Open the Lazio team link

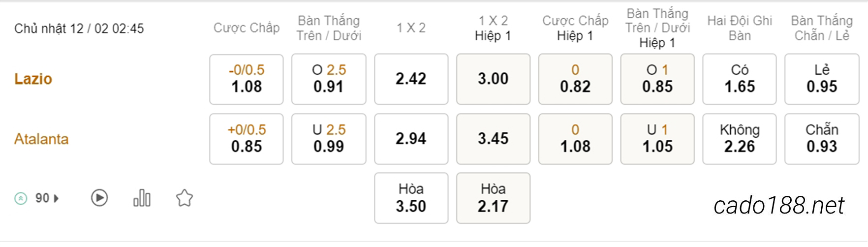[x=33, y=79]
